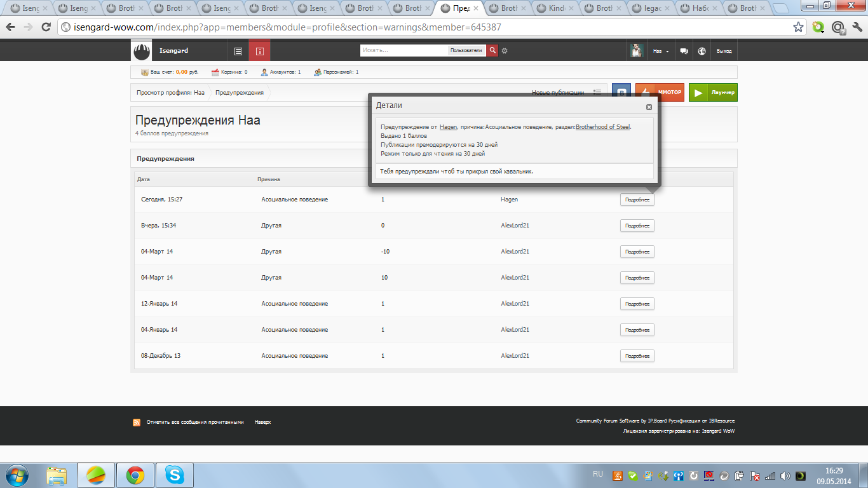Image resolution: width=868 pixels, height=488 pixels.
Task: Expand the Наа user dropdown menu
Action: (x=661, y=51)
